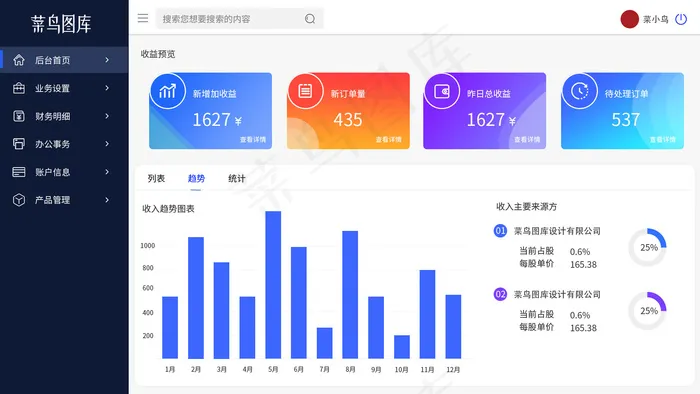
Task: Click the clock icon on 待处理订单 card
Action: (x=579, y=91)
